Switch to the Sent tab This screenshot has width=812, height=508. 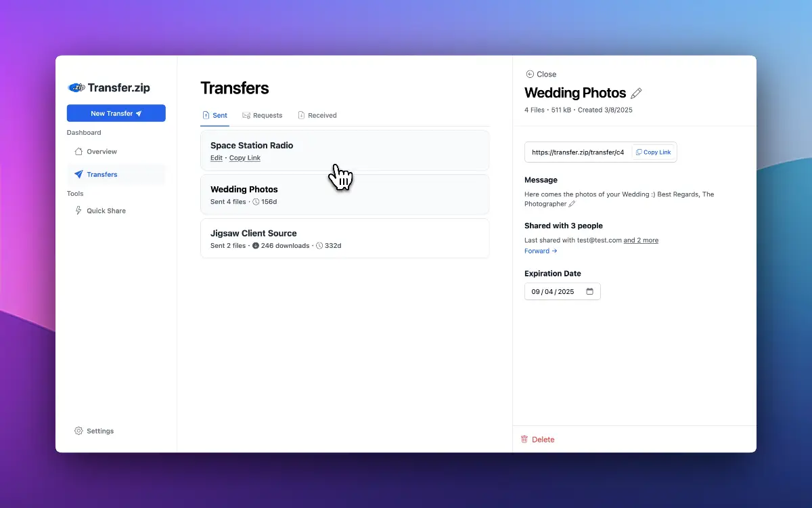point(215,115)
